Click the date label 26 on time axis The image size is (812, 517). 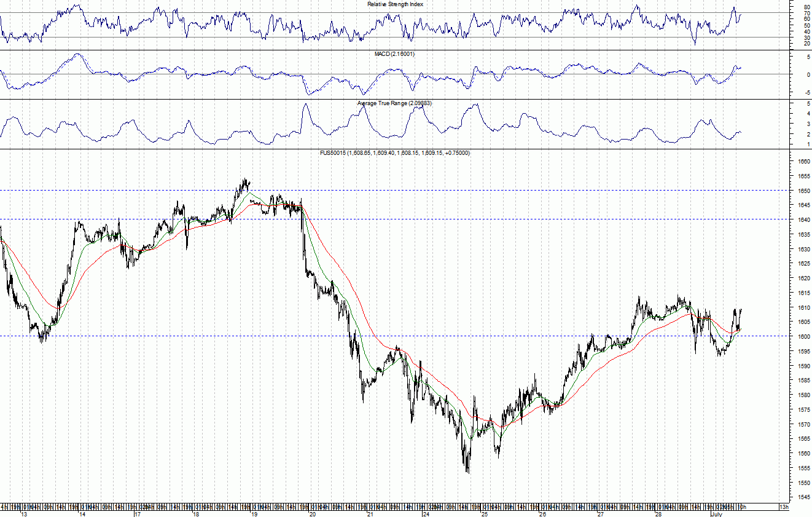(x=543, y=513)
